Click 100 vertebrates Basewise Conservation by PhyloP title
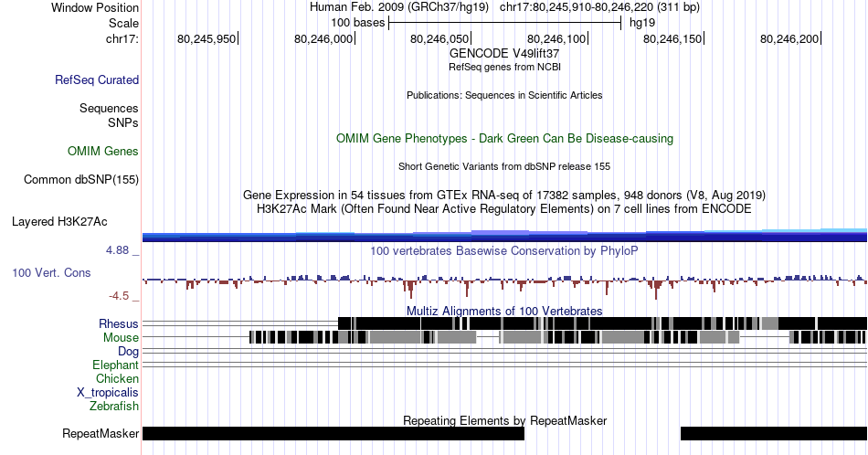This screenshot has height=455, width=868. (504, 250)
